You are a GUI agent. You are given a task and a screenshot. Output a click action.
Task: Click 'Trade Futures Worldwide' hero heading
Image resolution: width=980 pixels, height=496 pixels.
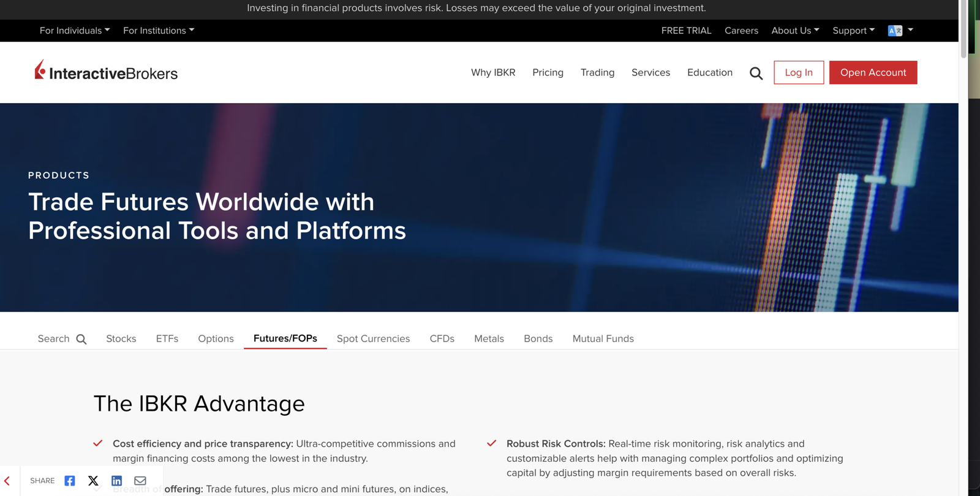217,216
